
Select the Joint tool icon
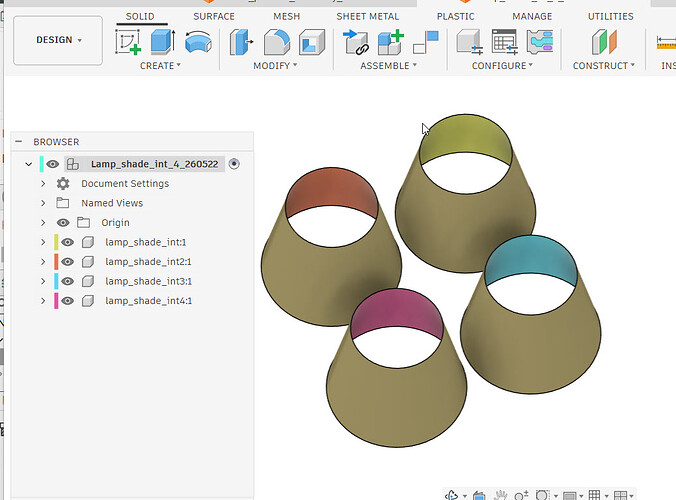[x=426, y=42]
